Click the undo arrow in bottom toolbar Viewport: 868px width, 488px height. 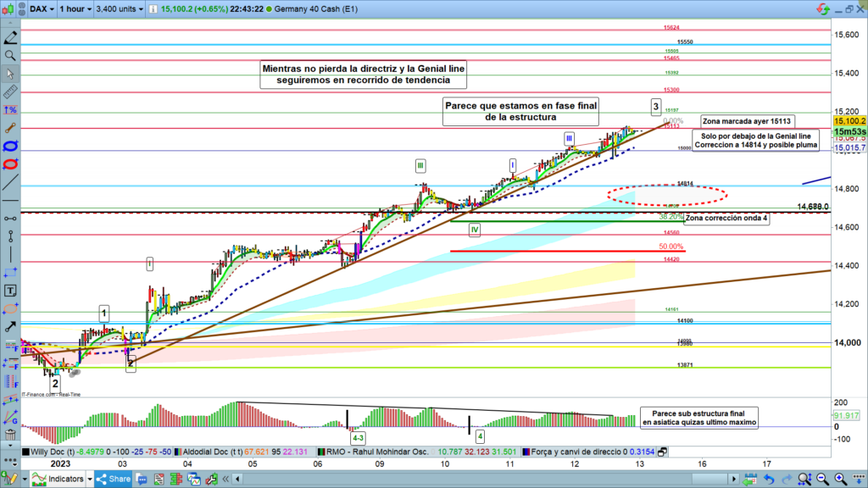768,479
